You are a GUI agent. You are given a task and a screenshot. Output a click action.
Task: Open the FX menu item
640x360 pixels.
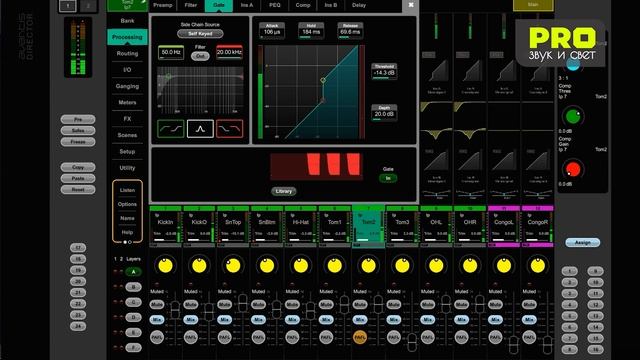pos(127,119)
